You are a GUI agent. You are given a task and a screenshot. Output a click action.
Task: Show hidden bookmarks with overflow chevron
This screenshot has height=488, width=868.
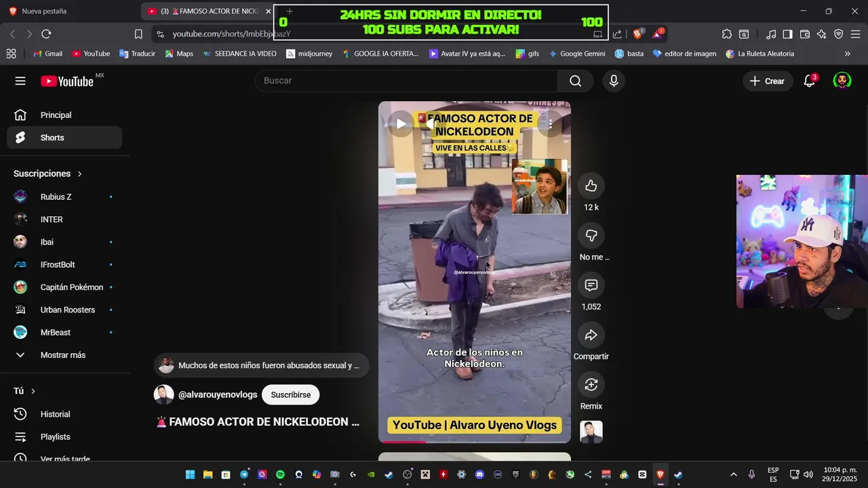click(x=848, y=54)
